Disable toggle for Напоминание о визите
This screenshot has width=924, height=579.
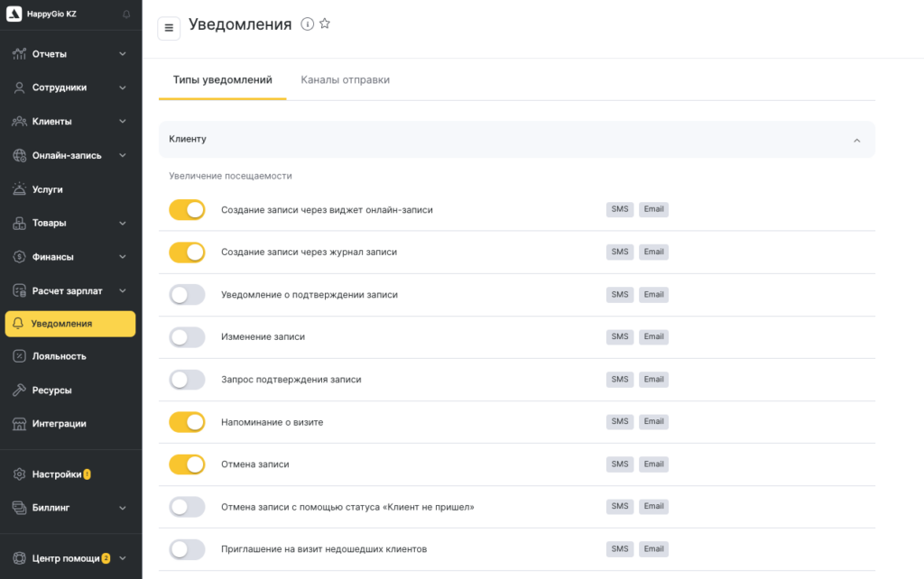point(187,422)
